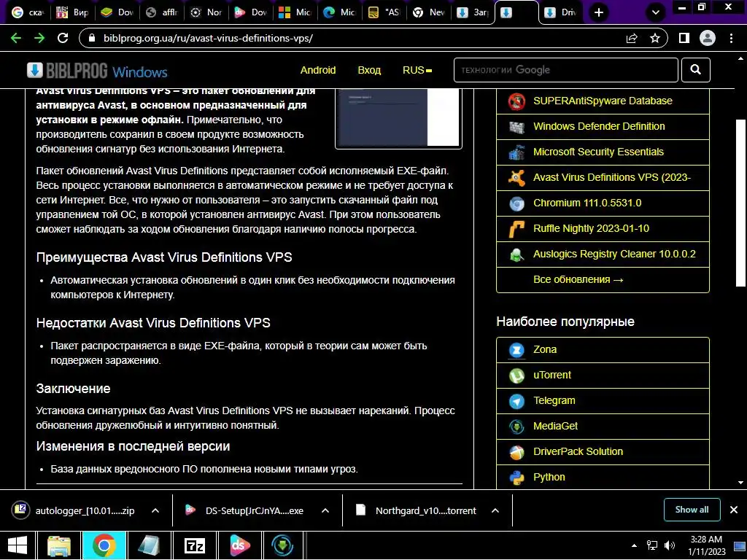Click the browser forward arrow
The height and width of the screenshot is (560, 747).
(x=39, y=38)
